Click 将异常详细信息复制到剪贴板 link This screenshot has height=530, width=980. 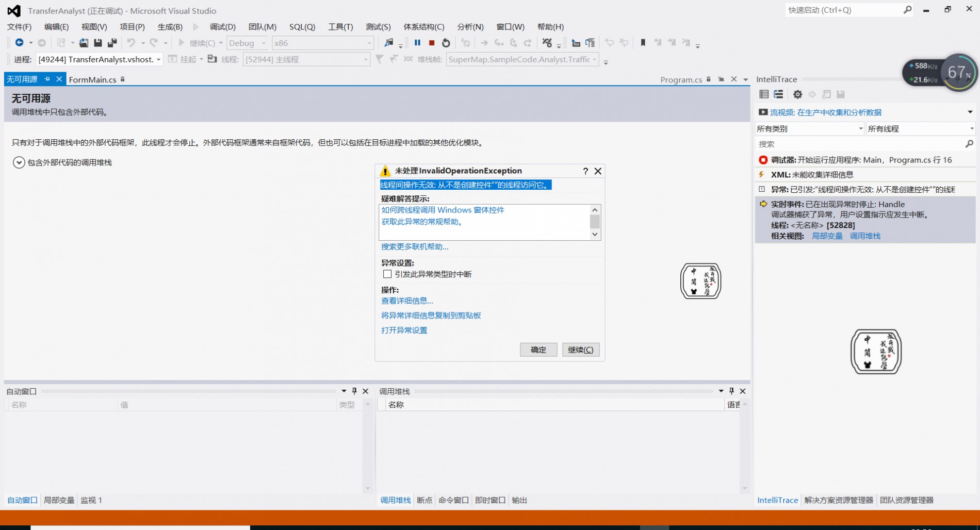tap(431, 316)
